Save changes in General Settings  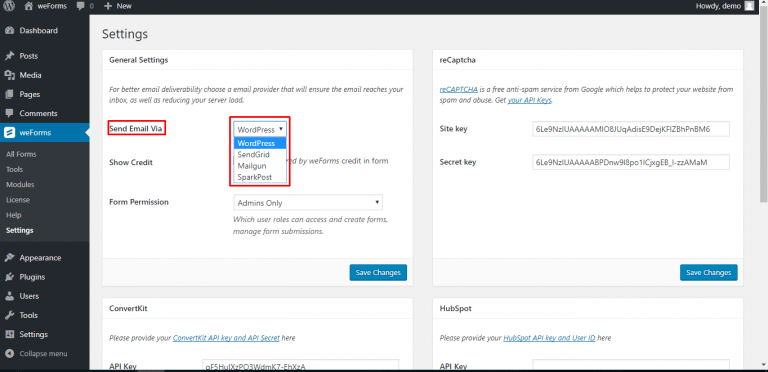(378, 273)
